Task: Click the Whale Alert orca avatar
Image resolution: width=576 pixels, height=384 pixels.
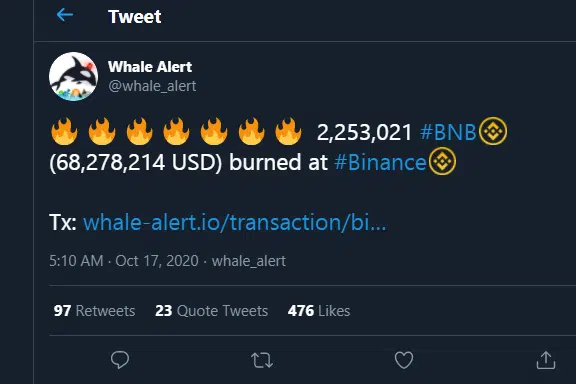Action: pyautogui.click(x=73, y=76)
